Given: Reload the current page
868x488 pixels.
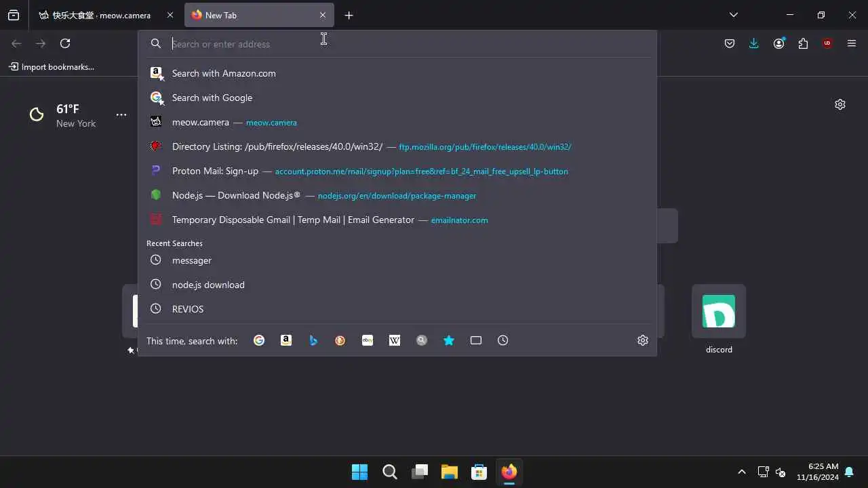Looking at the screenshot, I should [x=65, y=43].
